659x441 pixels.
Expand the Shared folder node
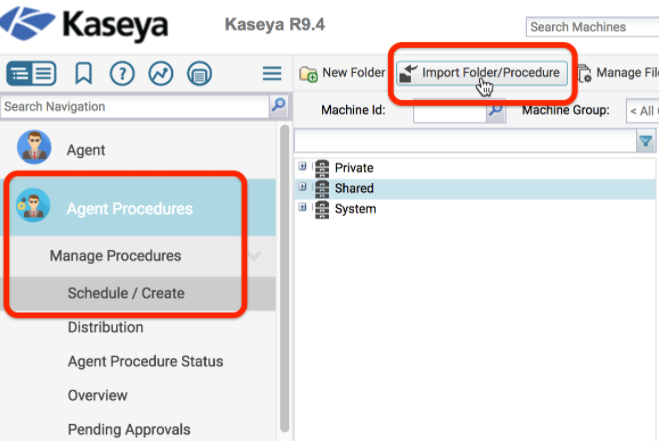click(x=302, y=187)
